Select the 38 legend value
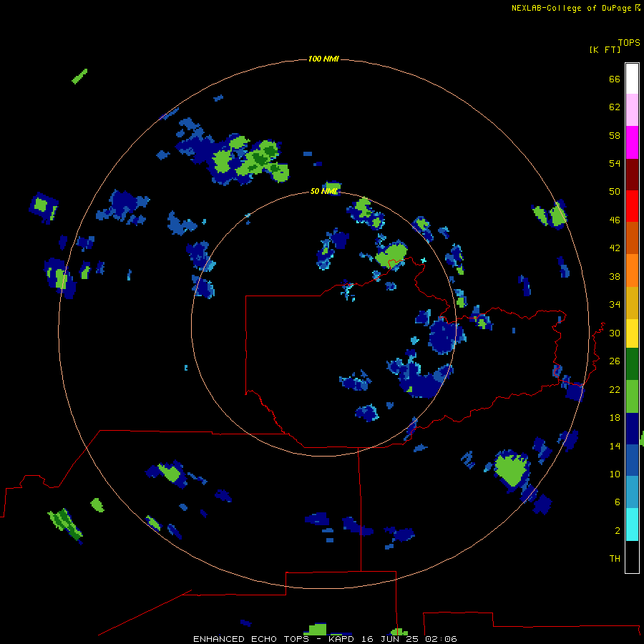This screenshot has height=644, width=644. pyautogui.click(x=615, y=276)
